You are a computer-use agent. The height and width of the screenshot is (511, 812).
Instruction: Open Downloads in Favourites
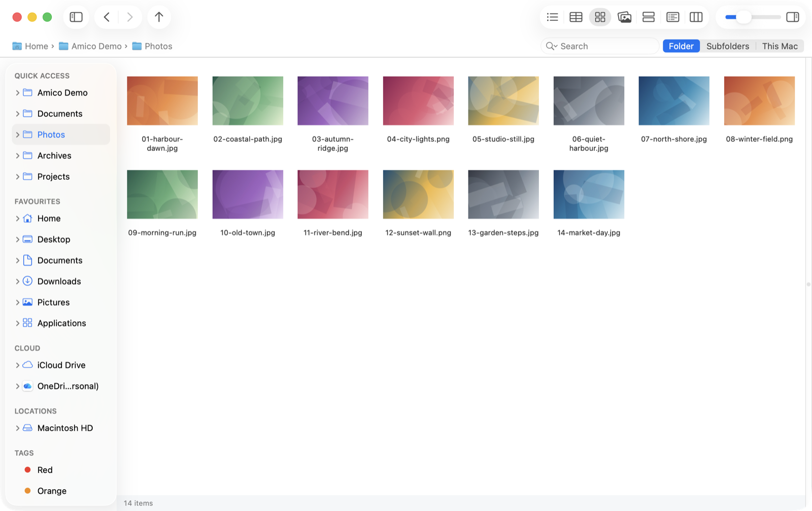point(61,281)
